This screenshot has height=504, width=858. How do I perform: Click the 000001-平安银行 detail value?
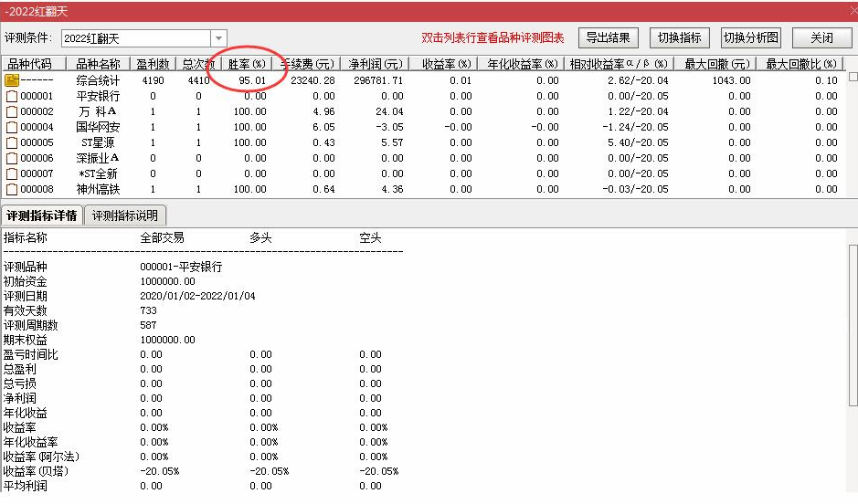point(181,267)
